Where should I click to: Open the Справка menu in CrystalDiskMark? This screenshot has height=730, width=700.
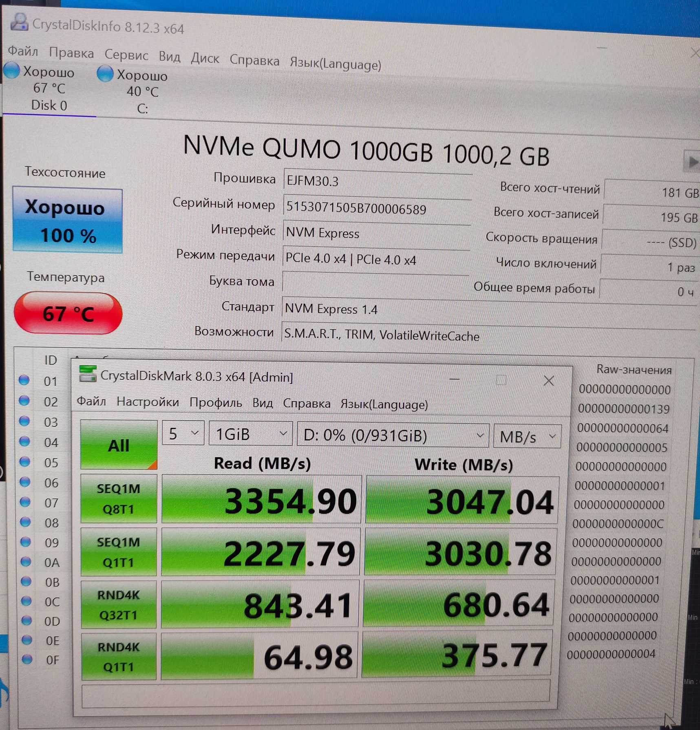pos(307,404)
